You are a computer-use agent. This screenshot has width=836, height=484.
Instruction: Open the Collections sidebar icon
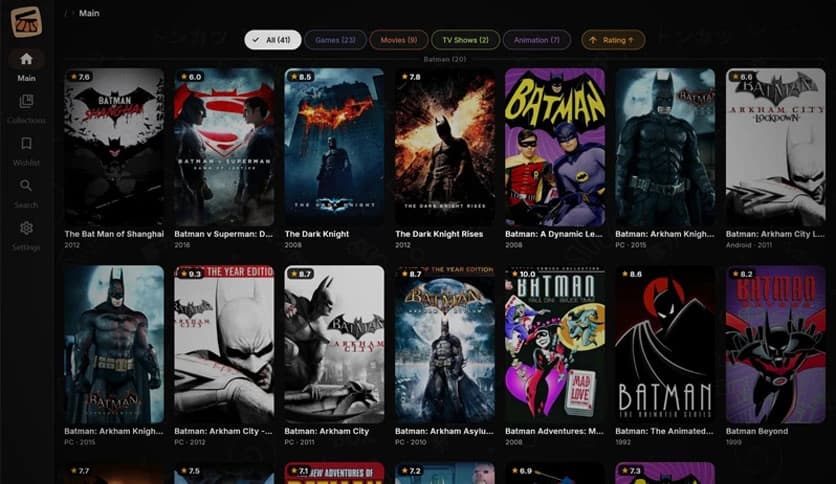pyautogui.click(x=26, y=101)
